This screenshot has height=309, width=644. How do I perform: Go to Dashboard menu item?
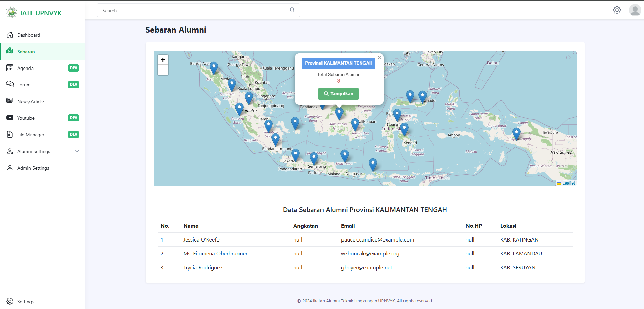tap(42, 35)
